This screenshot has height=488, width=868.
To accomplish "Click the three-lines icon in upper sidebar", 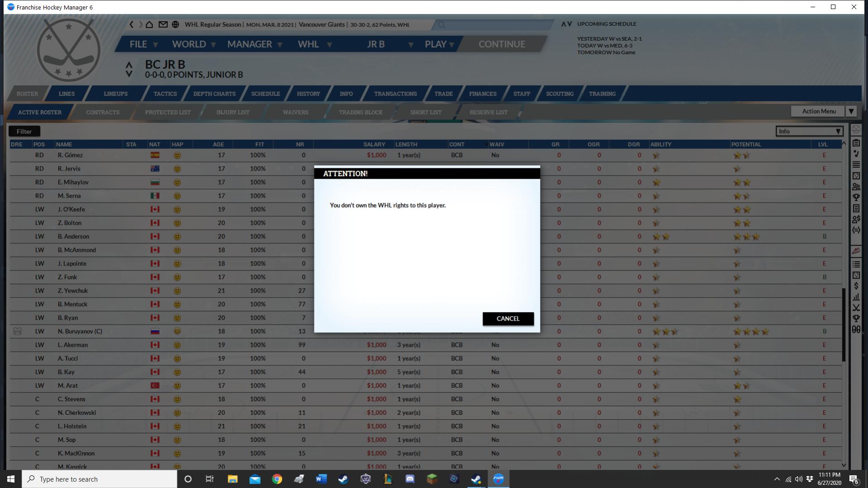I will pyautogui.click(x=856, y=165).
